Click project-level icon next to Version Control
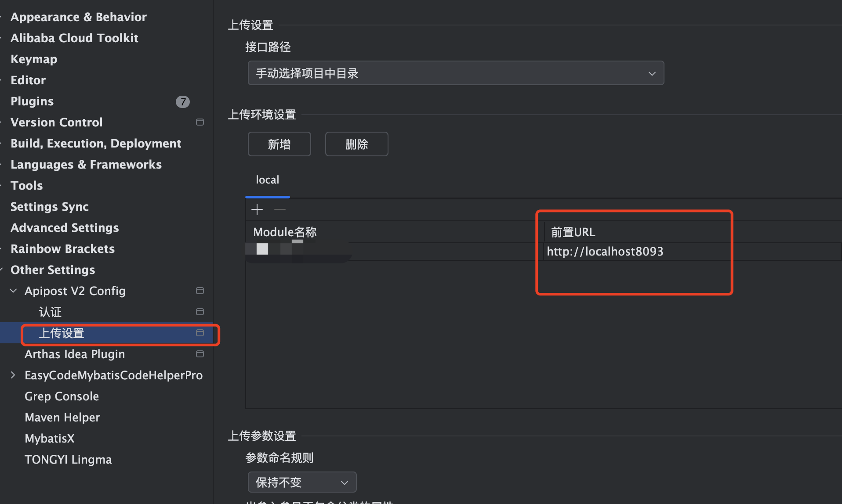842x504 pixels. pos(200,122)
